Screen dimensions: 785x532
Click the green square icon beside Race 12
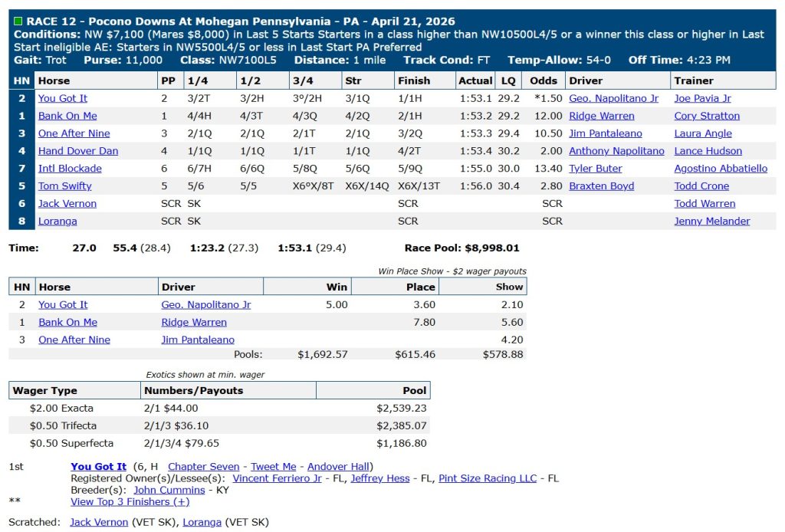coord(18,21)
